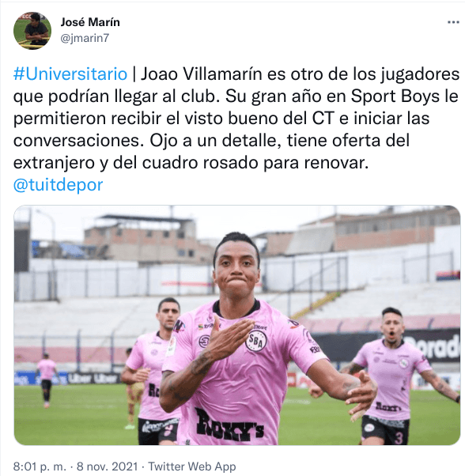Open the @tuitdepor mention

point(59,185)
